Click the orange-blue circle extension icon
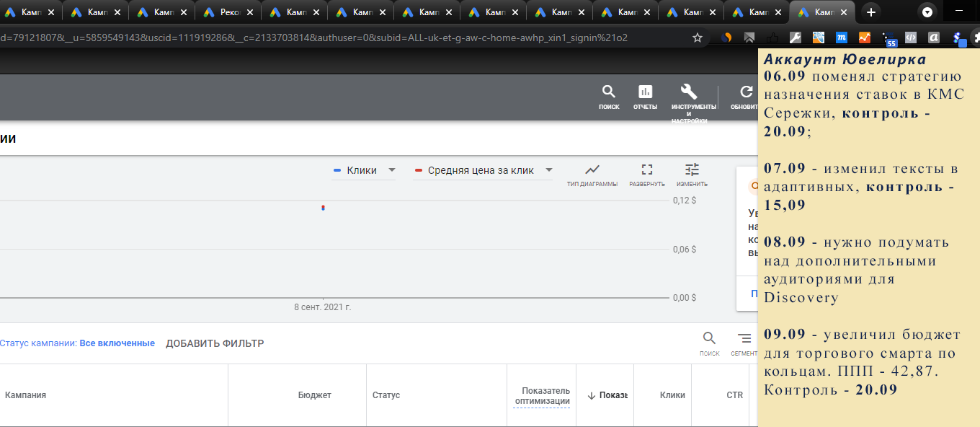 pos(726,38)
